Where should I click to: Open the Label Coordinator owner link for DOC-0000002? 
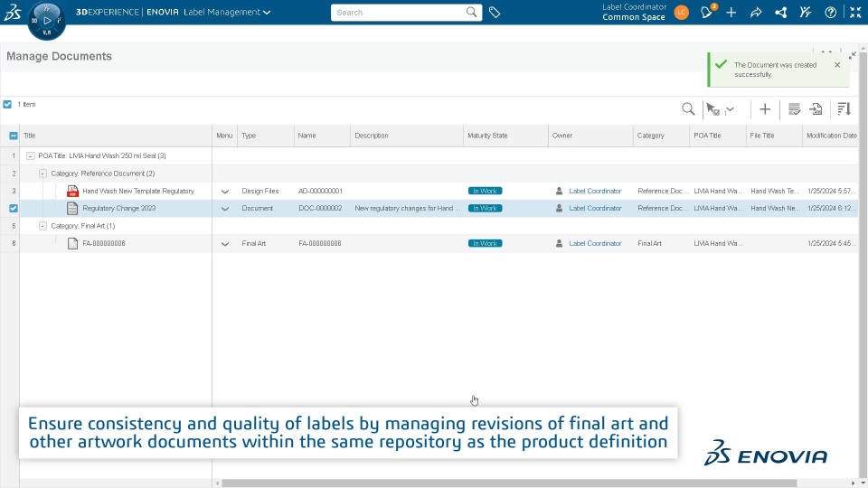(x=595, y=208)
